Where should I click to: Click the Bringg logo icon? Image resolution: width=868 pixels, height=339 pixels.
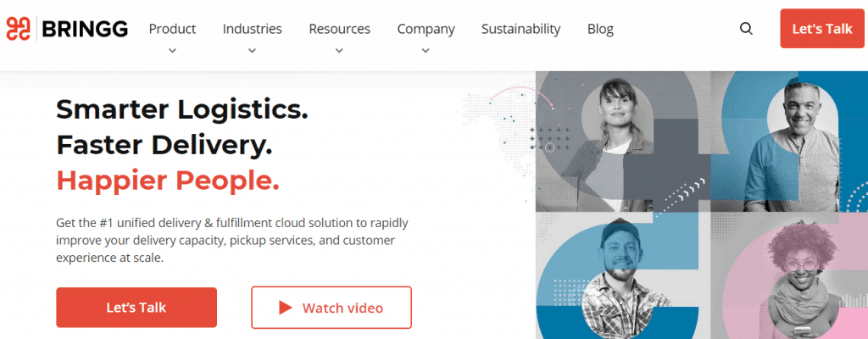19,29
